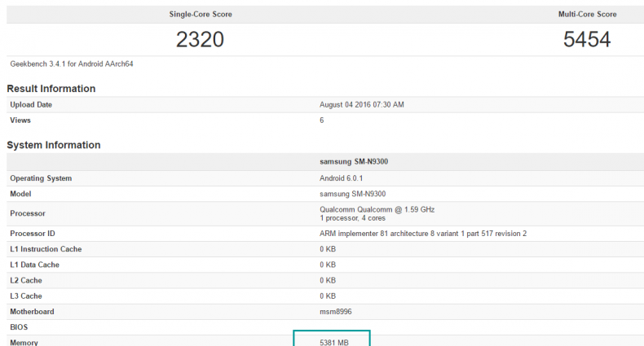Click the Model row label
Screen dimensions: 644x346
[21, 194]
